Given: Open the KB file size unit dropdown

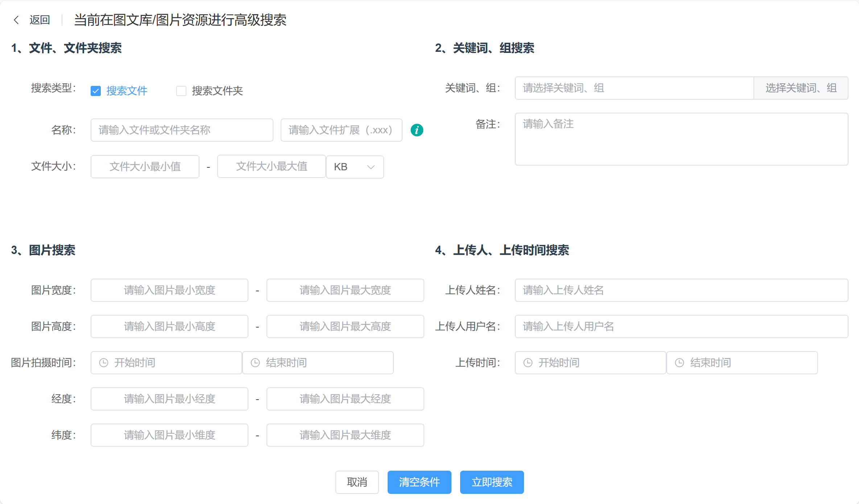Looking at the screenshot, I should 355,167.
